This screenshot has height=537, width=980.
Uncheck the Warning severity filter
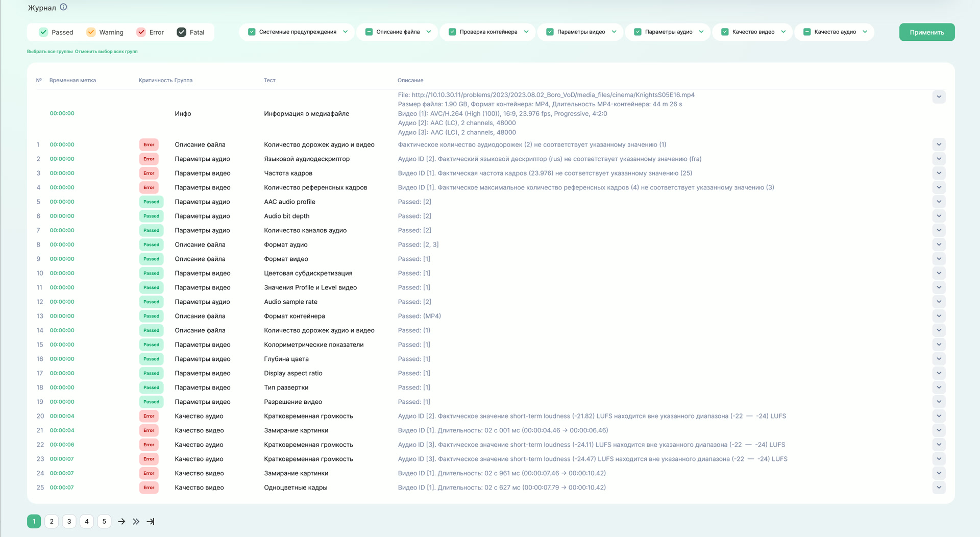click(x=91, y=32)
